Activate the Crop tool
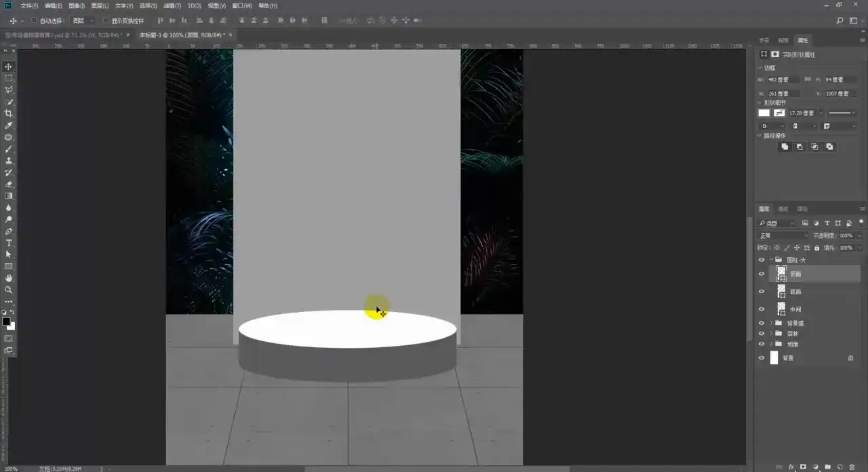Viewport: 868px width, 472px height. [9, 113]
